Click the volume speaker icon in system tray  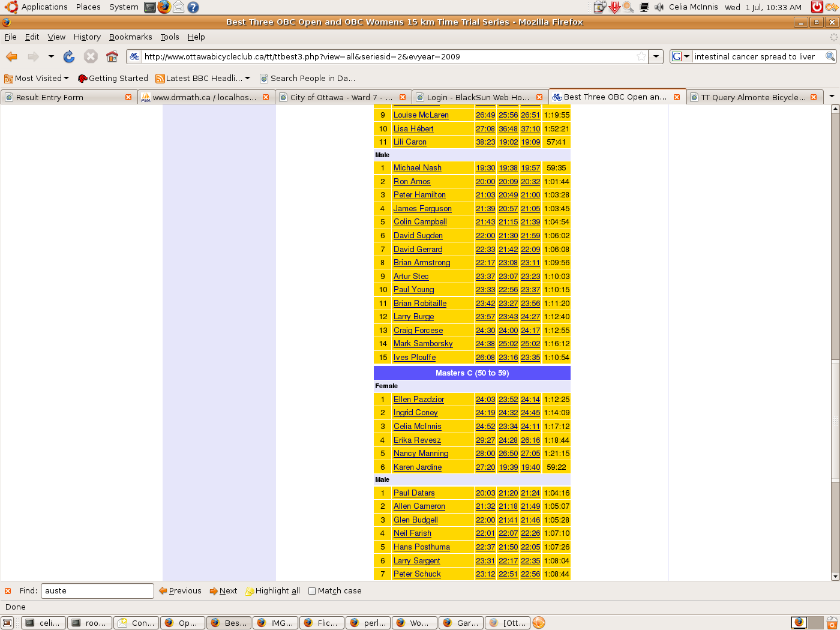click(659, 7)
